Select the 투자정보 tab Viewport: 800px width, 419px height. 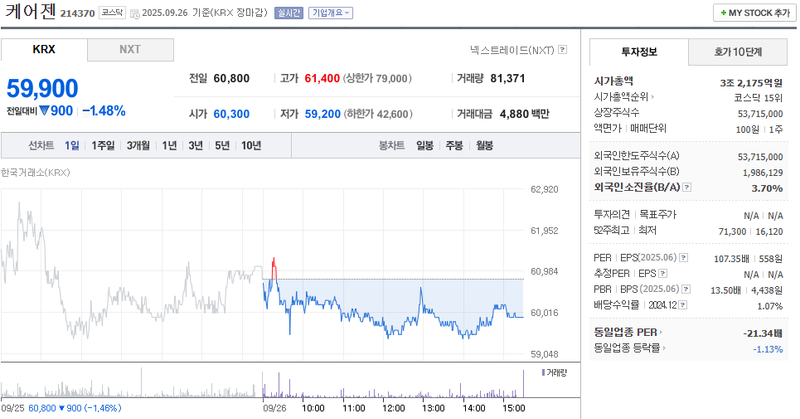[x=639, y=52]
